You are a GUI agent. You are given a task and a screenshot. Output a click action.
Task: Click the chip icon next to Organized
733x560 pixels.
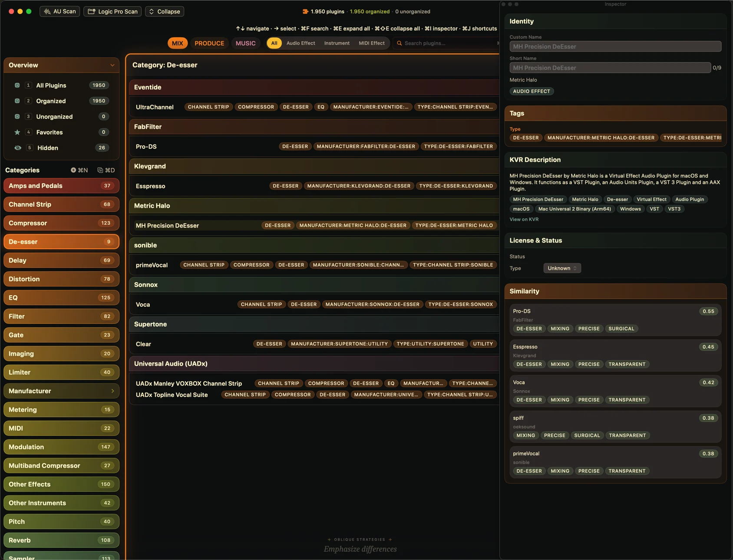tap(17, 101)
